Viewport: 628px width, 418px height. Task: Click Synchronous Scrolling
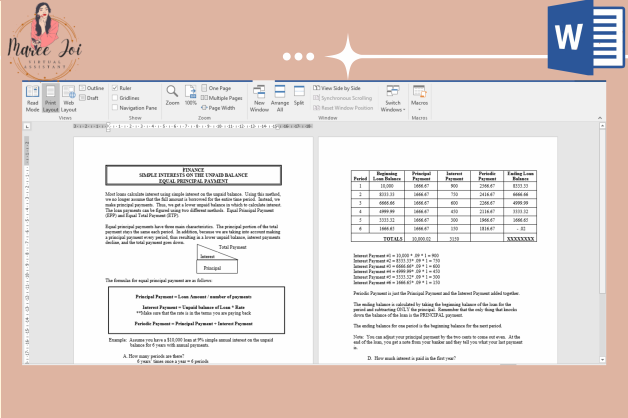coord(342,98)
